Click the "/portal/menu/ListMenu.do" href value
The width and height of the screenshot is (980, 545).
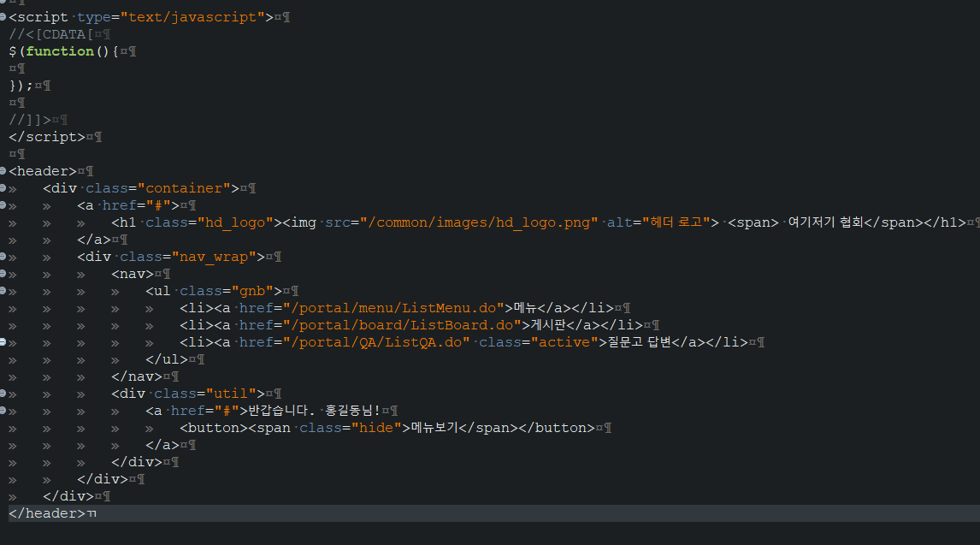tap(393, 308)
